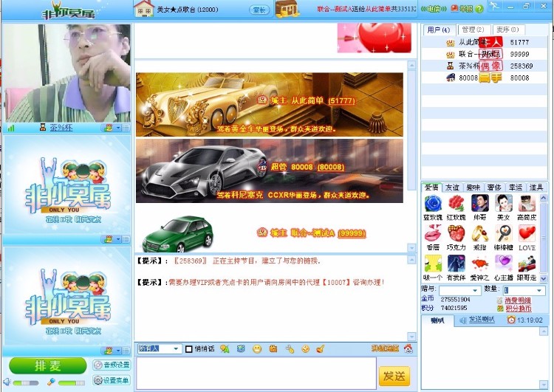Click the 茶%杯 username under the video

tap(61, 128)
